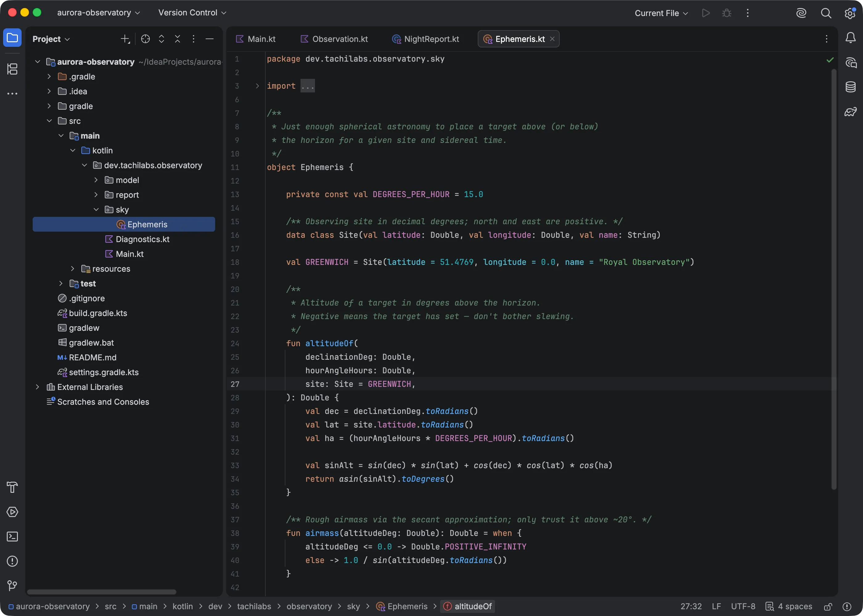This screenshot has width=863, height=616.
Task: Click the Project panel horizontal scrollbar
Action: [x=101, y=592]
